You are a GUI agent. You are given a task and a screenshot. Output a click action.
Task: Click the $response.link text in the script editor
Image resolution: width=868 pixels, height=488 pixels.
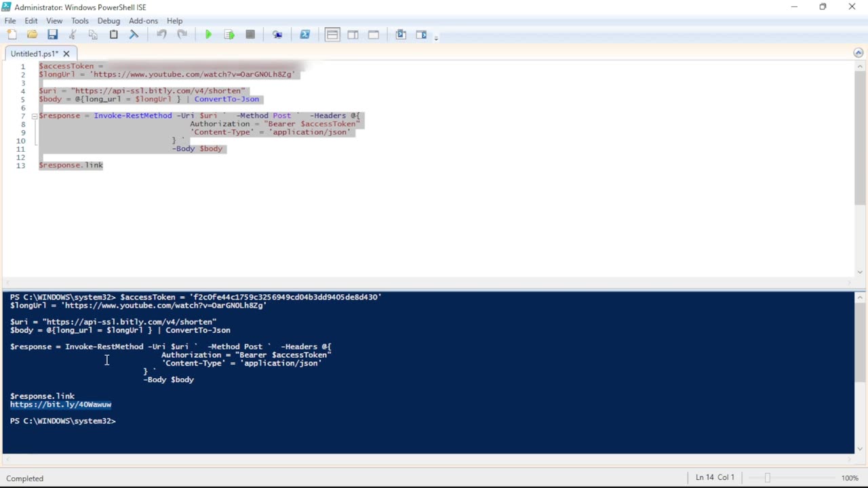[71, 165]
